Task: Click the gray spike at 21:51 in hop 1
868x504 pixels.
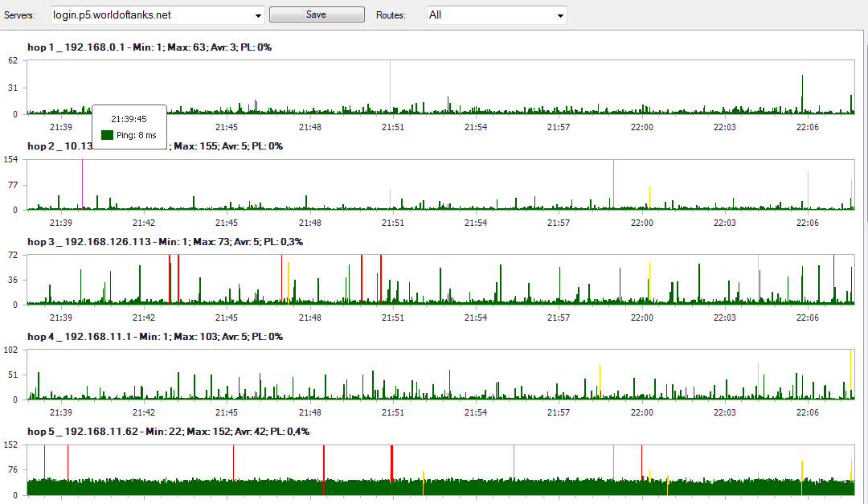Action: [391, 87]
